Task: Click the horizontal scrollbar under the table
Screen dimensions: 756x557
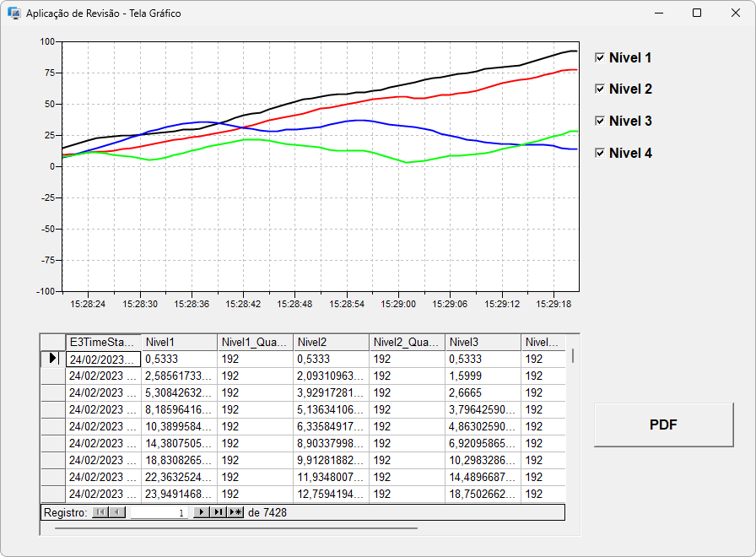Action: click(x=236, y=529)
